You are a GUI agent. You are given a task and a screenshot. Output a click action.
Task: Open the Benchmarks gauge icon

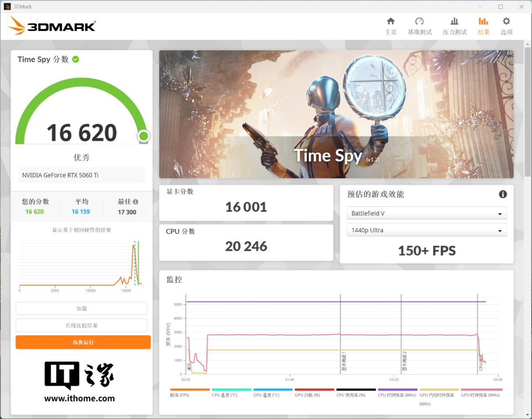[x=419, y=22]
